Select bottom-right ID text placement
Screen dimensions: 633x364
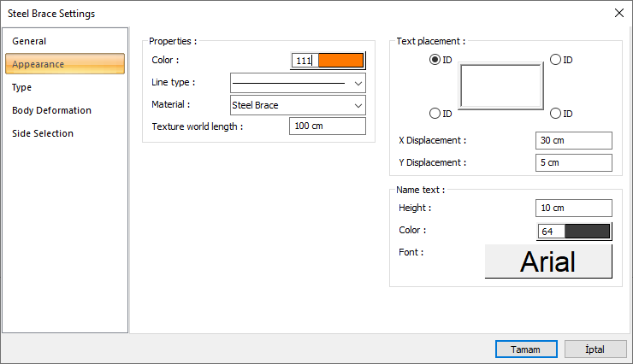(x=555, y=114)
